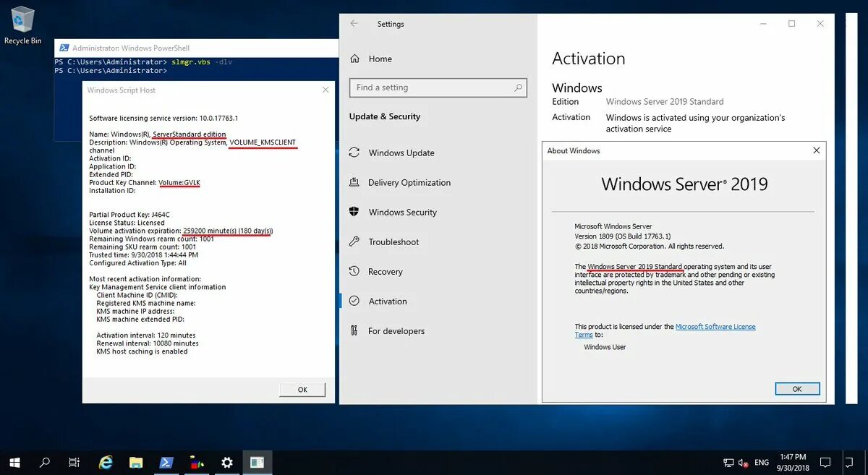This screenshot has width=868, height=475.
Task: Click the Windows Update sync icon
Action: coord(354,153)
